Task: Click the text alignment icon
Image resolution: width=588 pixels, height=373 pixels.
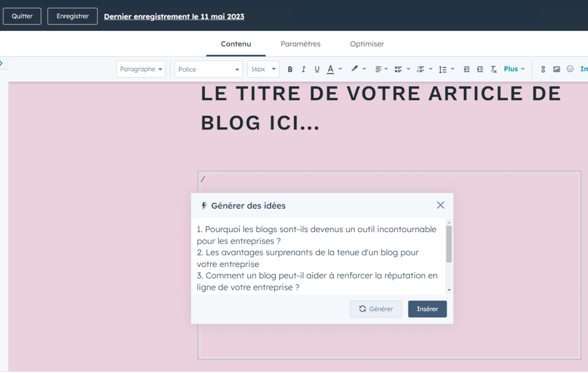Action: coord(379,69)
